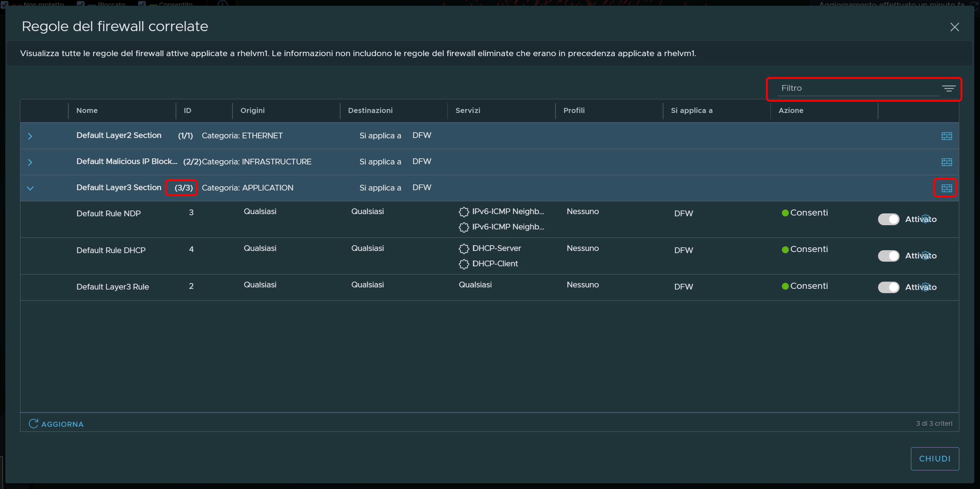
Task: Click the (3/3) rule count
Action: [183, 188]
